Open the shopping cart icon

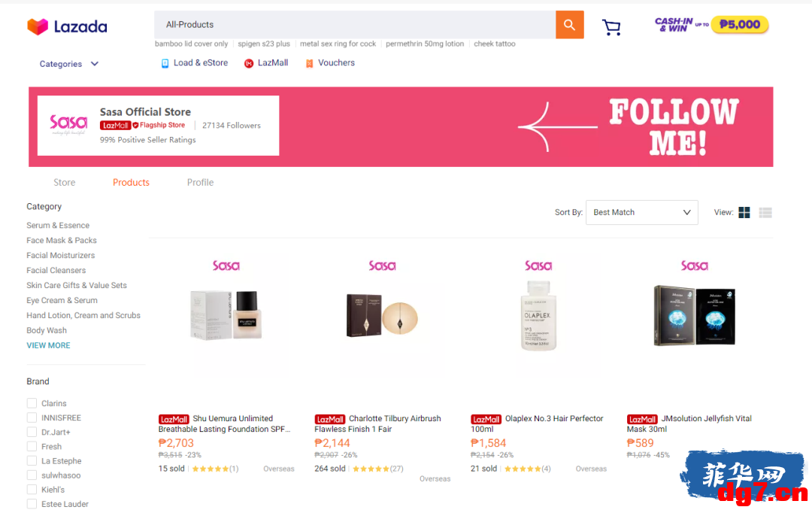point(611,27)
